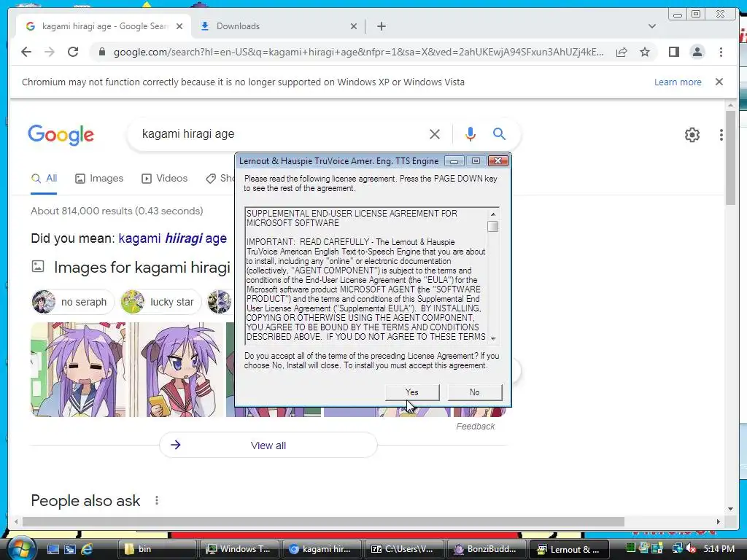Switch to C:\Users 7-Zip taskbar button
747x560 pixels.
coord(404,549)
